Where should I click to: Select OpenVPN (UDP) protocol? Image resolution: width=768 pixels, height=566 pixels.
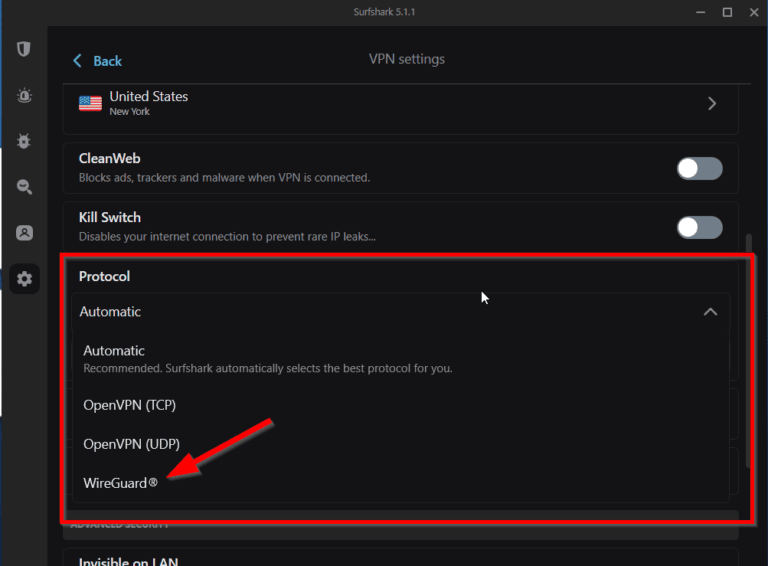[401, 444]
